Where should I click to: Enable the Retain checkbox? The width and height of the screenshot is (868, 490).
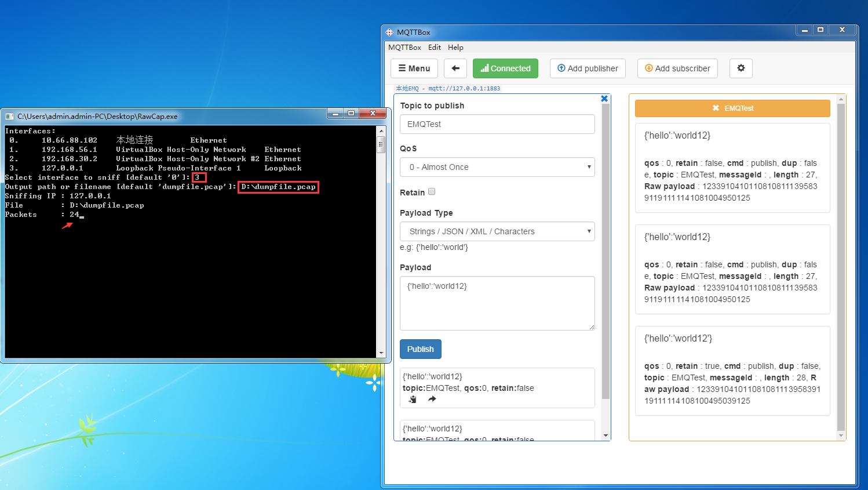tap(432, 192)
